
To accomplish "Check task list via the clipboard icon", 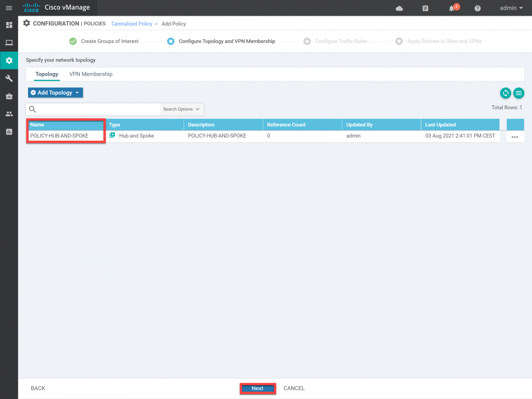I will pos(425,8).
